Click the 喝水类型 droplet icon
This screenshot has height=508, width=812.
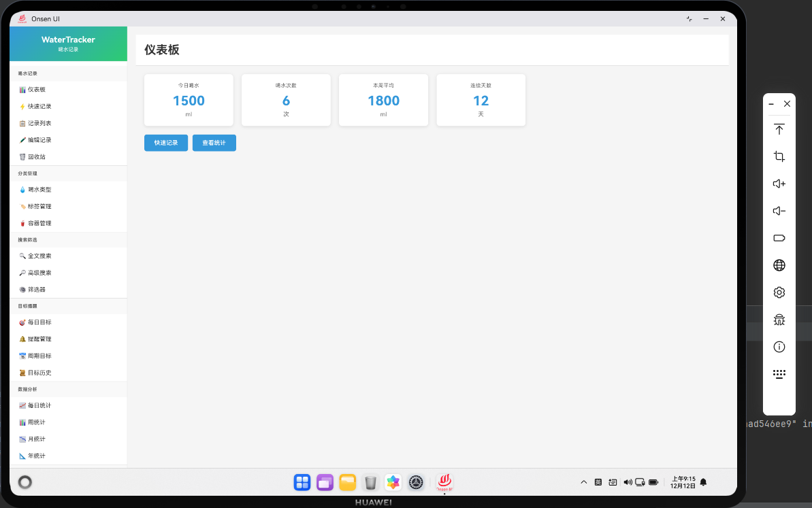coord(22,189)
